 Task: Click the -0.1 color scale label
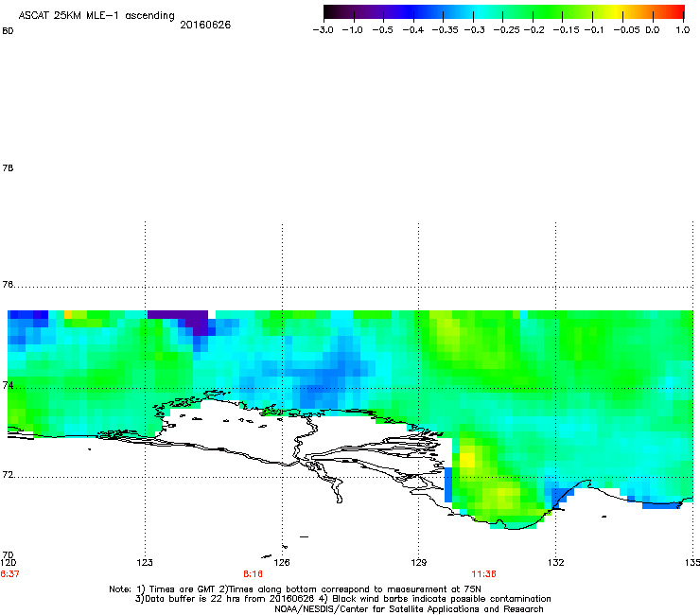pos(594,30)
